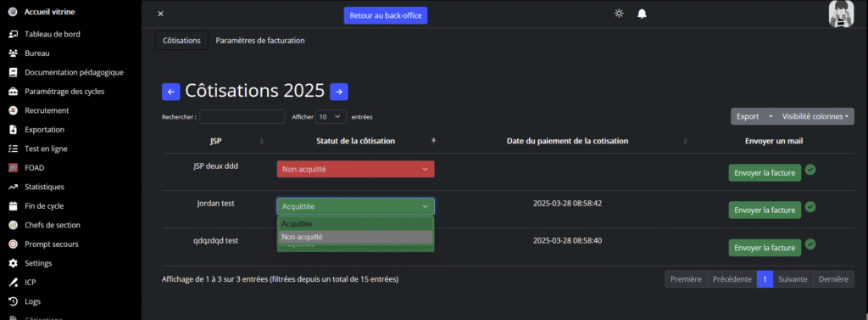868x320 pixels.
Task: Open Chefs de section icon
Action: 14,225
